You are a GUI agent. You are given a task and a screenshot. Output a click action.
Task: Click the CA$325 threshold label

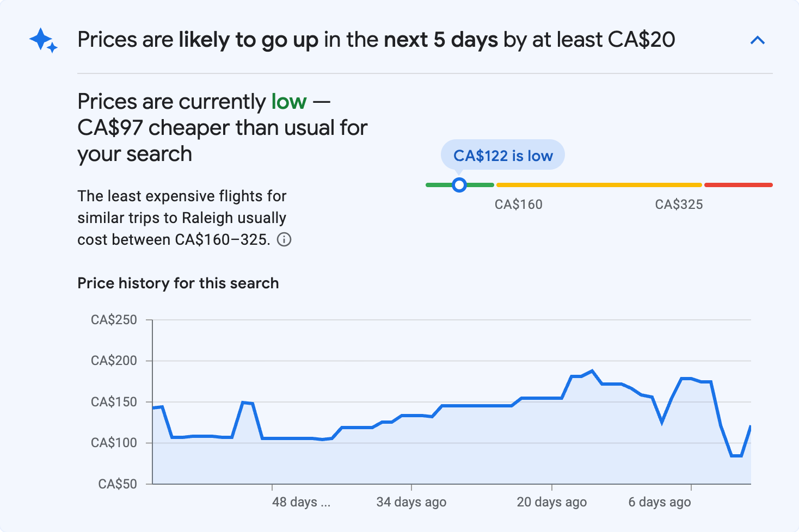(x=679, y=204)
